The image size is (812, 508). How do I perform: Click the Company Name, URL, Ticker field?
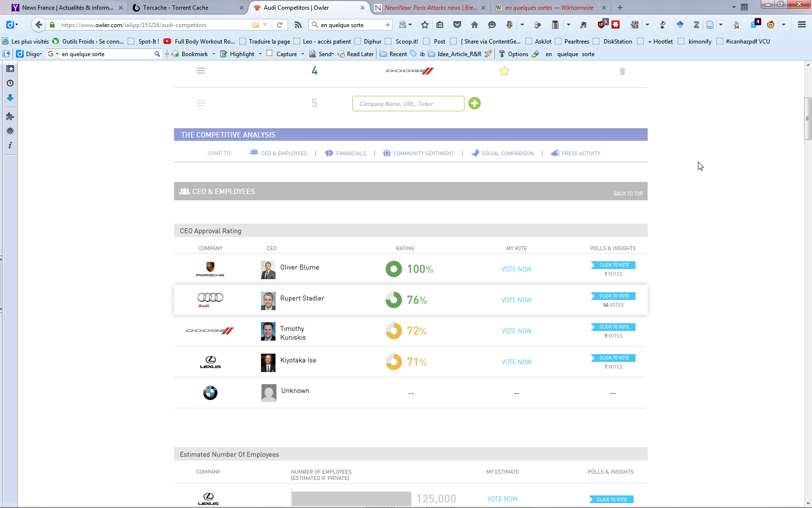pyautogui.click(x=408, y=104)
